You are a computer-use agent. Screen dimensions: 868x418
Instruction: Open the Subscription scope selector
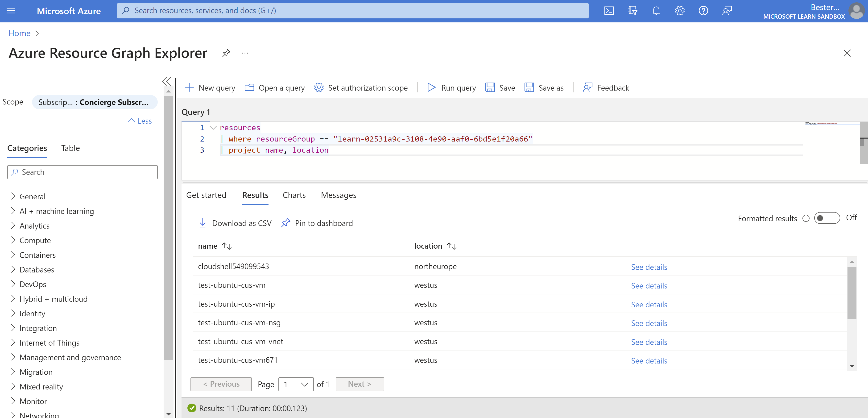tap(95, 102)
